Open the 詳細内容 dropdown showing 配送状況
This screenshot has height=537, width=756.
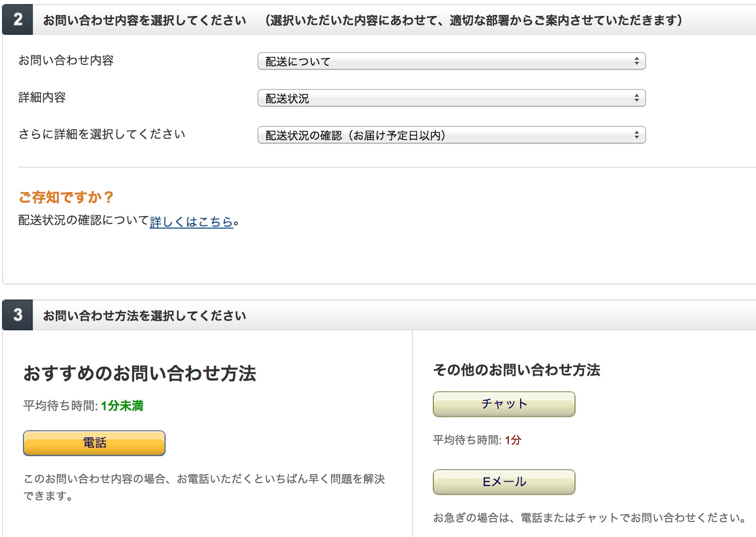(449, 98)
